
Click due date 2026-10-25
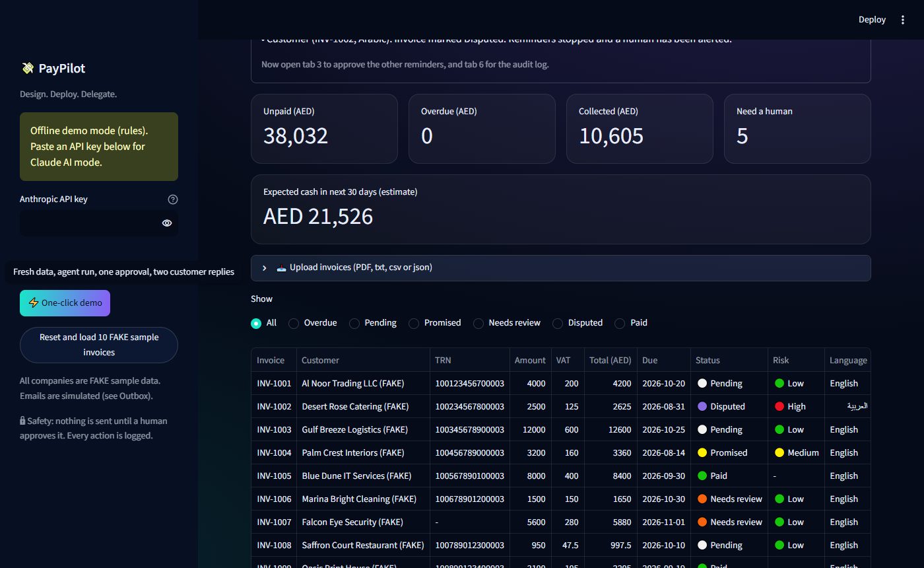click(663, 429)
